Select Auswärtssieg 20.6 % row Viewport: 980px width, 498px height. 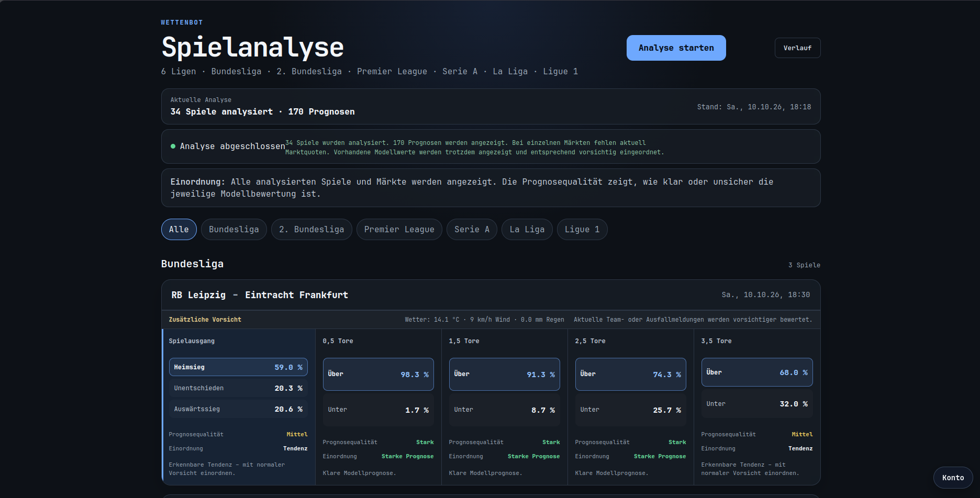238,409
